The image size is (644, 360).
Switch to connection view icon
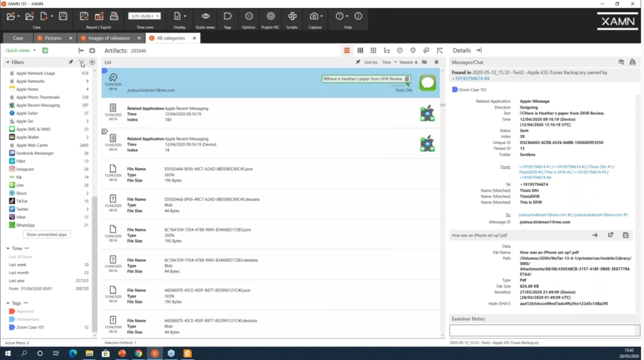440,50
